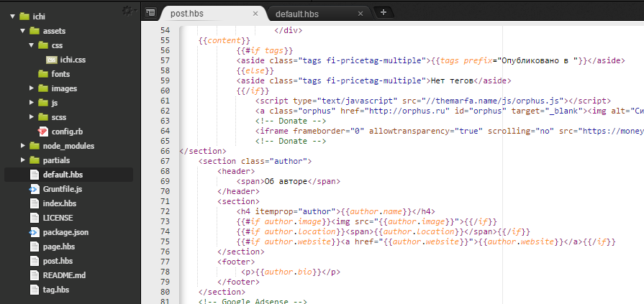Image resolution: width=644 pixels, height=304 pixels.
Task: Click the js folder icon
Action: pyautogui.click(x=44, y=103)
